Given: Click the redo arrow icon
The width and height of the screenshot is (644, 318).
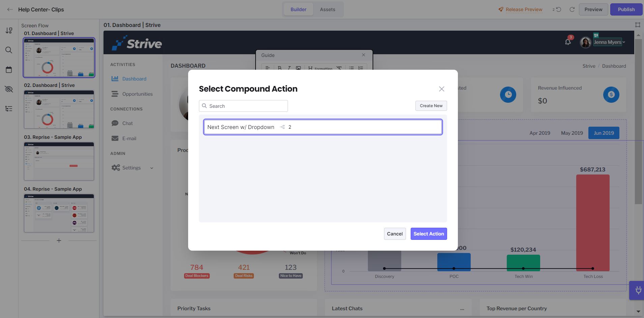Looking at the screenshot, I should [572, 9].
